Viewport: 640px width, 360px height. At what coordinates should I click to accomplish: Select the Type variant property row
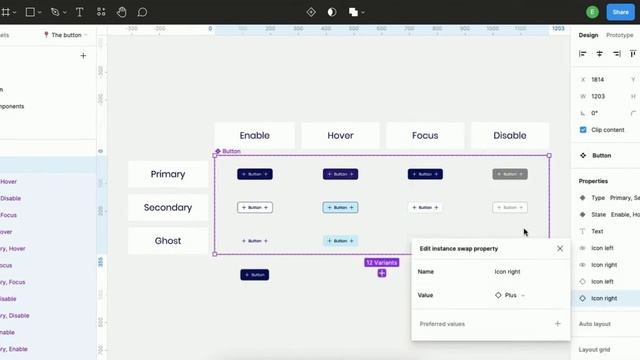[x=609, y=198]
